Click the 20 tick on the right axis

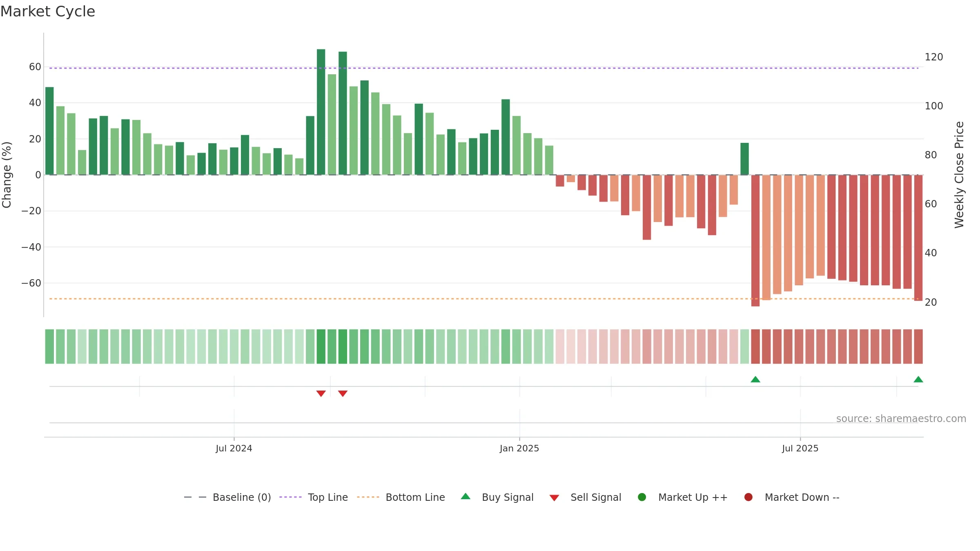931,302
